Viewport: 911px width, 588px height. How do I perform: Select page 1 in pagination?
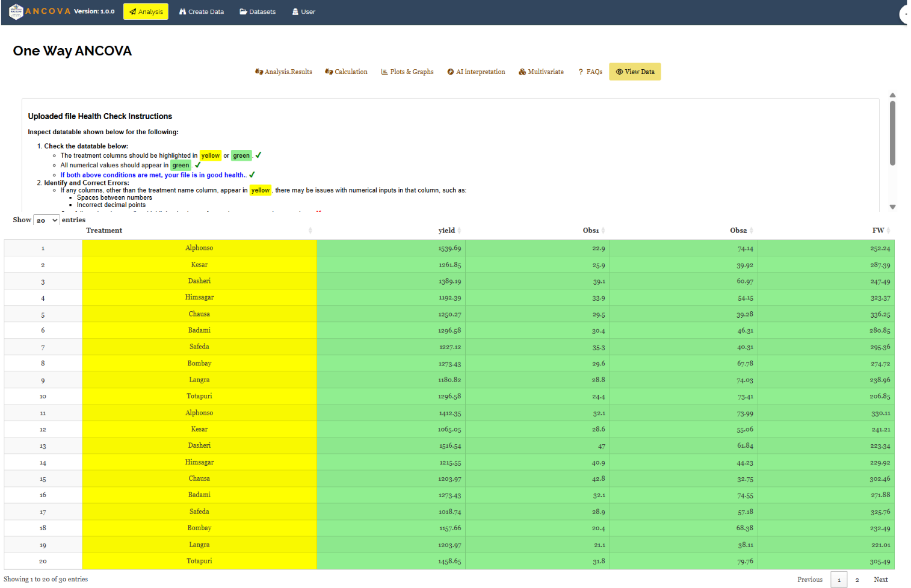tap(839, 580)
